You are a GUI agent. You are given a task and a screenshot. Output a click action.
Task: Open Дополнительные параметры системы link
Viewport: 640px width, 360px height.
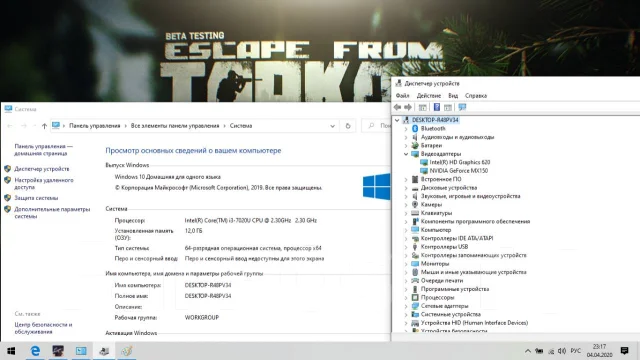click(x=52, y=213)
